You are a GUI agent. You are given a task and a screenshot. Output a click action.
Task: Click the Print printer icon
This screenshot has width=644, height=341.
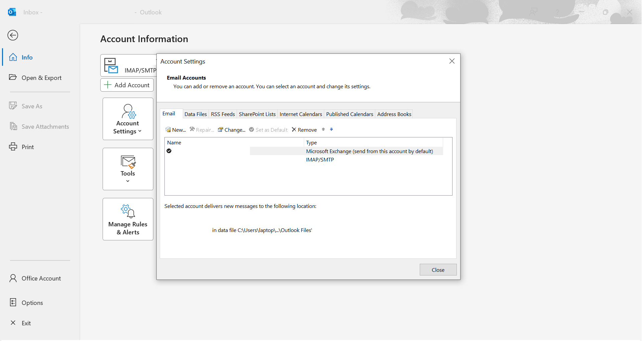tap(13, 147)
